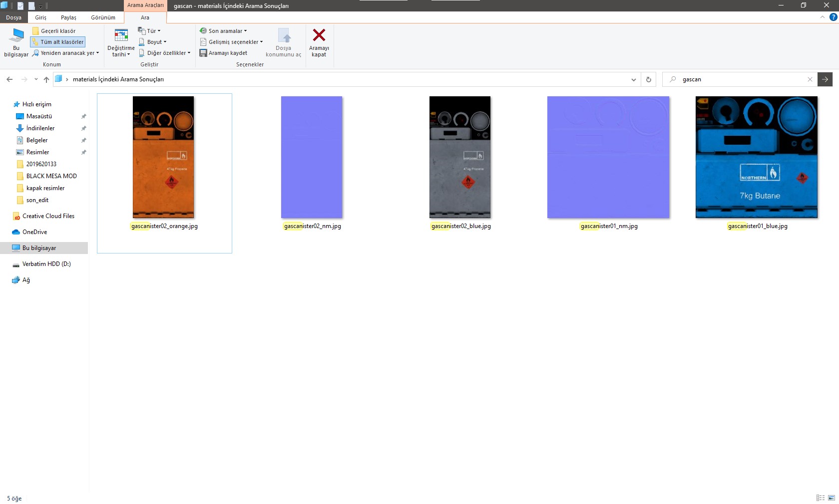Switch to large thumbnails view icon

tap(832, 498)
